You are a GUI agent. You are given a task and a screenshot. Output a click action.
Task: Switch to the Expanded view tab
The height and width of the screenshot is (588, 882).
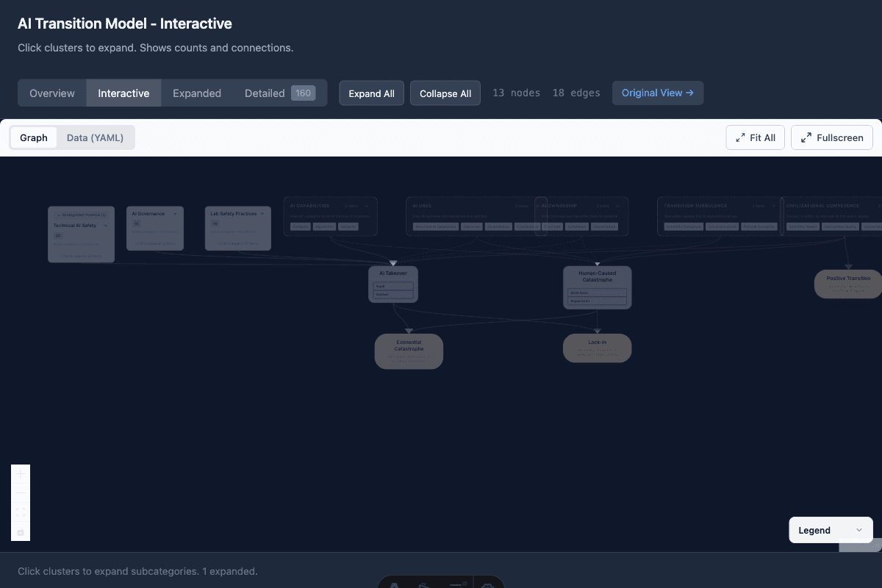point(197,93)
